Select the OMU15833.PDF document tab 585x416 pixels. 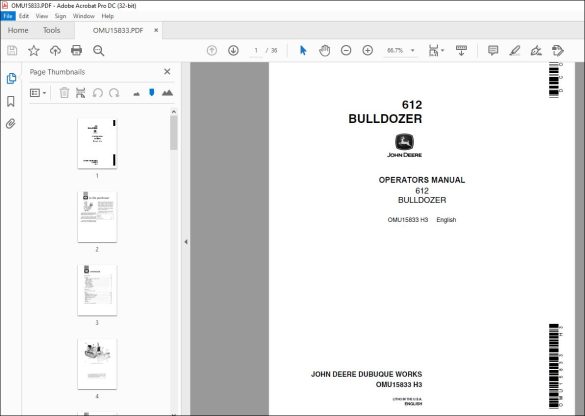[x=118, y=31]
